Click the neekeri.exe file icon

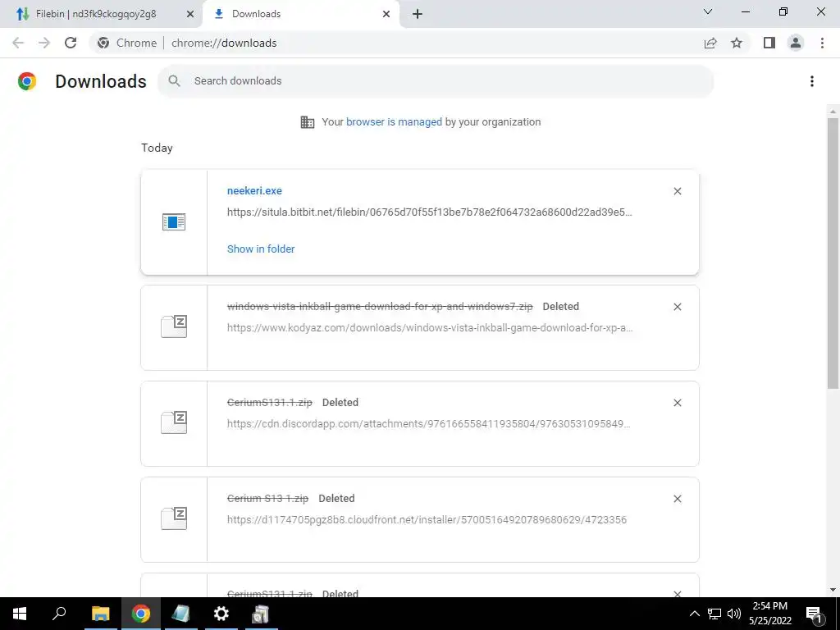coord(174,221)
